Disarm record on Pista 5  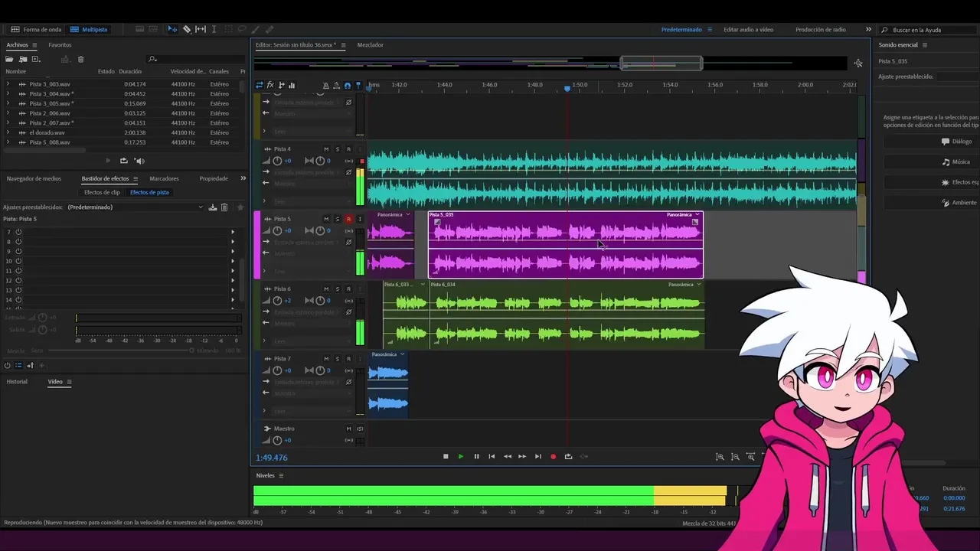point(348,219)
